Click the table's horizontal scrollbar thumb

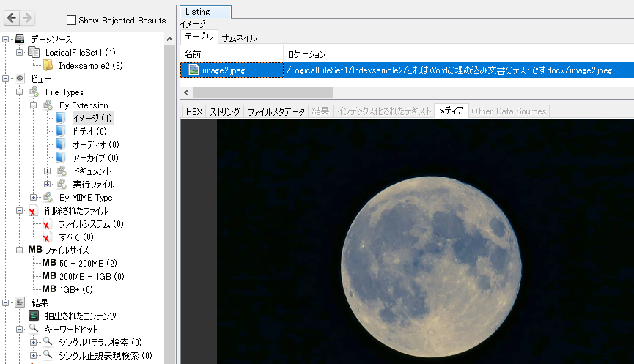[263, 92]
